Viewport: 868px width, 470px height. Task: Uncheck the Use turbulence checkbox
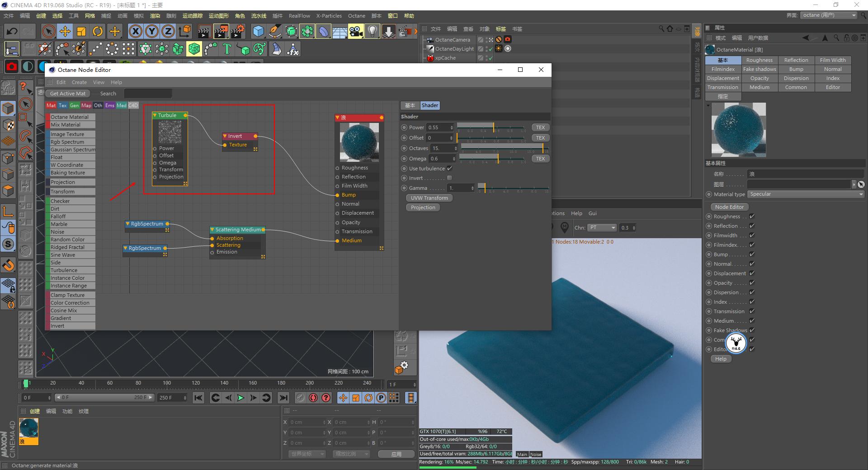coord(449,169)
